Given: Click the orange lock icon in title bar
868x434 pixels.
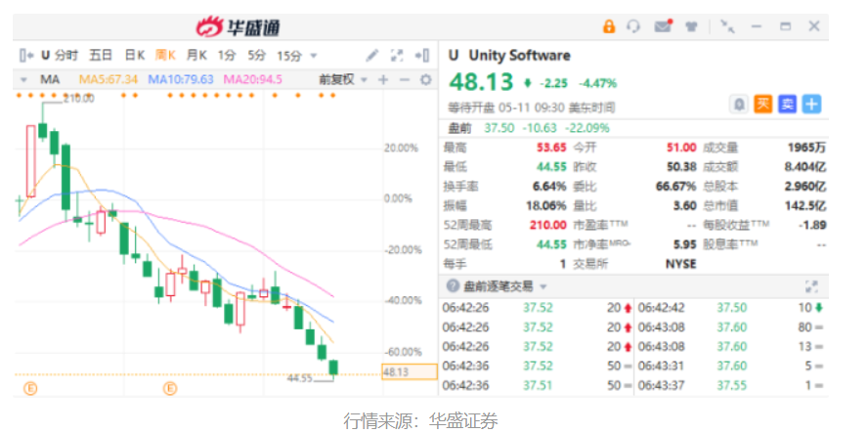Looking at the screenshot, I should click(x=608, y=26).
